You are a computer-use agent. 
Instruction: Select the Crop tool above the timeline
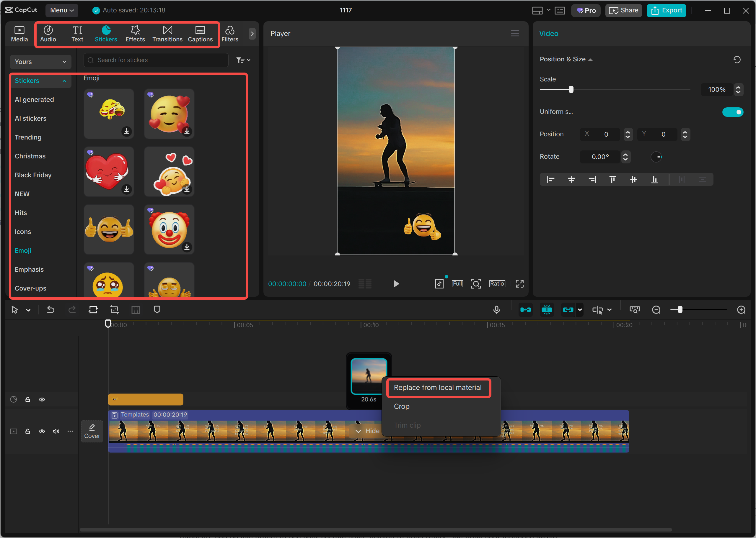(x=114, y=309)
